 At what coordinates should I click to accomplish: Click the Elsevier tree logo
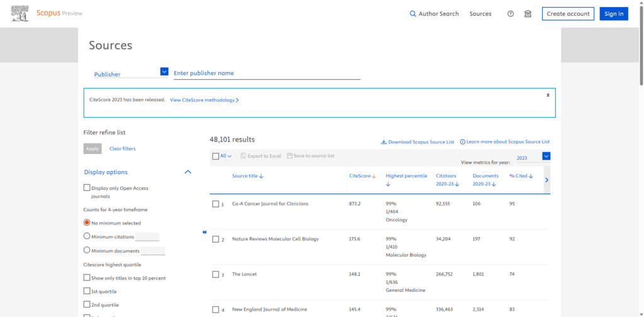click(x=20, y=14)
